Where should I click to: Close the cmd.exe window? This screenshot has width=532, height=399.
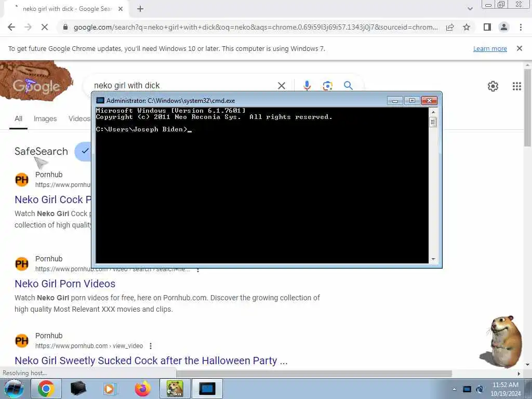click(x=429, y=100)
